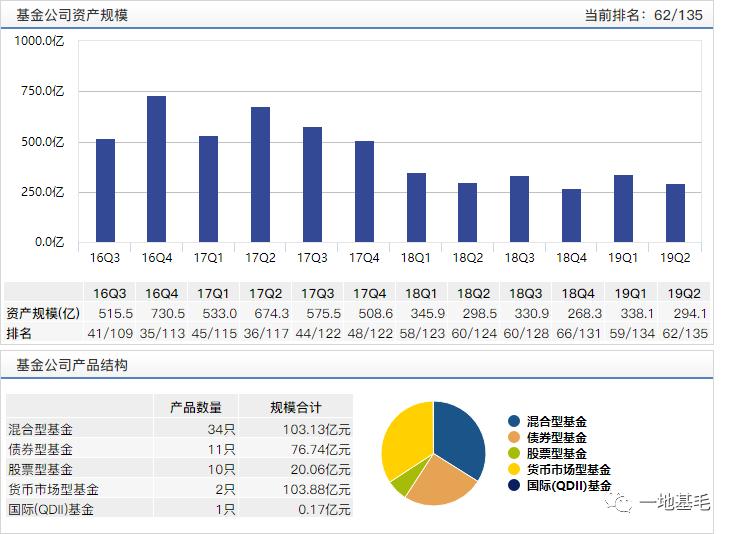Click the 34只 product count cell

(221, 429)
